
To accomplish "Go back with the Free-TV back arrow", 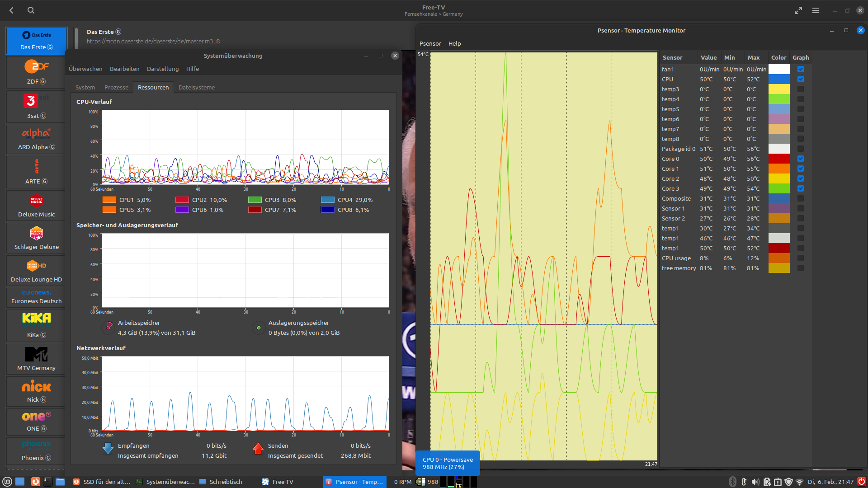I will click(12, 10).
